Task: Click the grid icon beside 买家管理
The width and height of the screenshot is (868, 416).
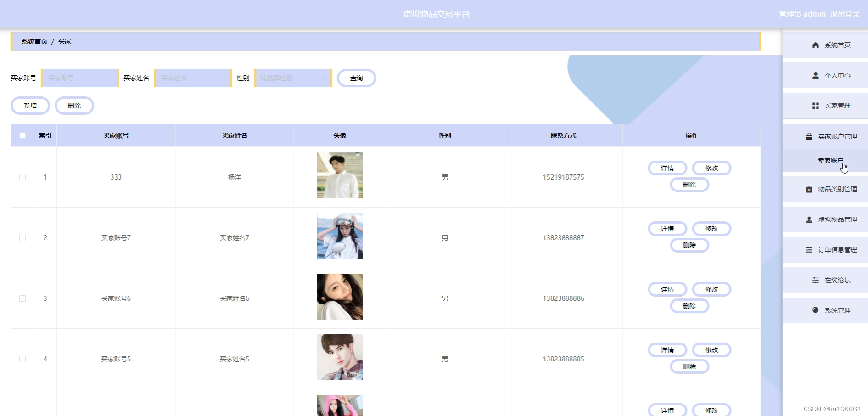Action: (815, 106)
